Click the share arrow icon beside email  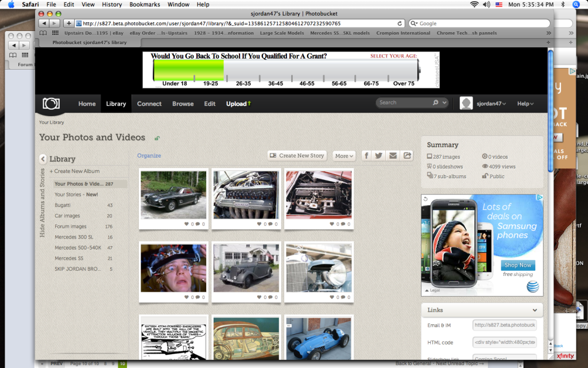[407, 155]
